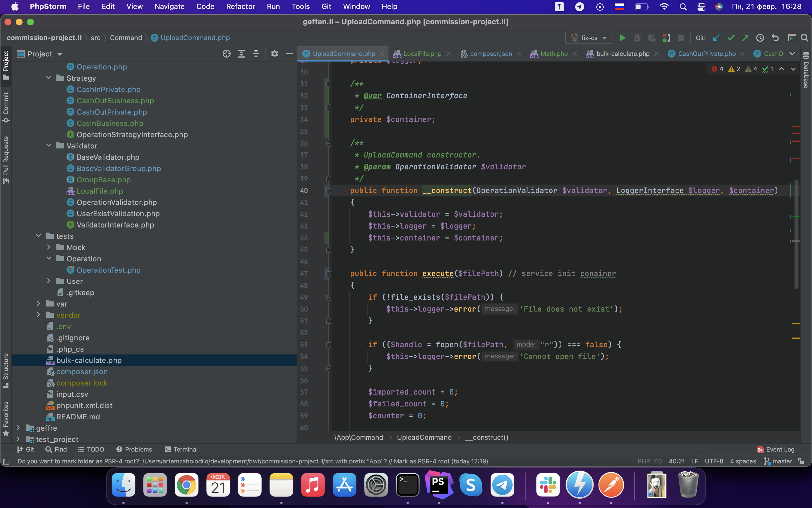Switch to Math.php editor tab

(x=554, y=54)
